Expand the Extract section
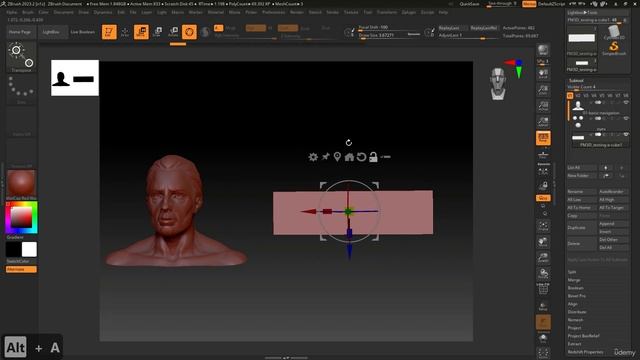This screenshot has height=360, width=640. pos(574,344)
